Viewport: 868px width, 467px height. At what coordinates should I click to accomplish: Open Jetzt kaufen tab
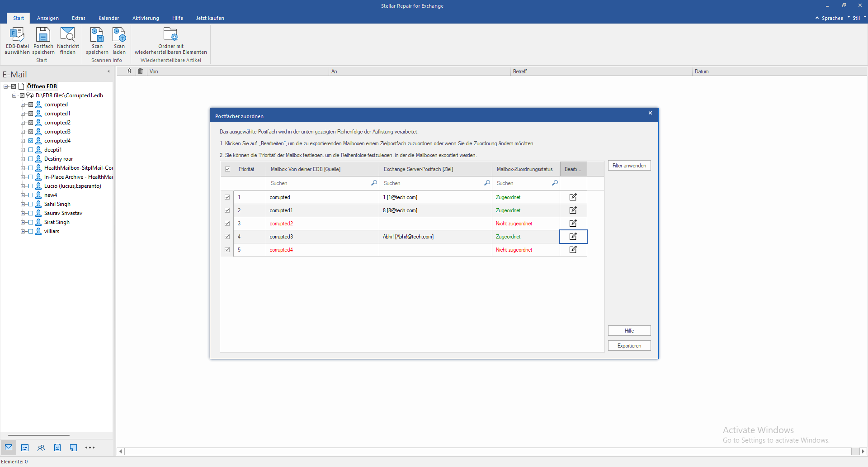[210, 18]
